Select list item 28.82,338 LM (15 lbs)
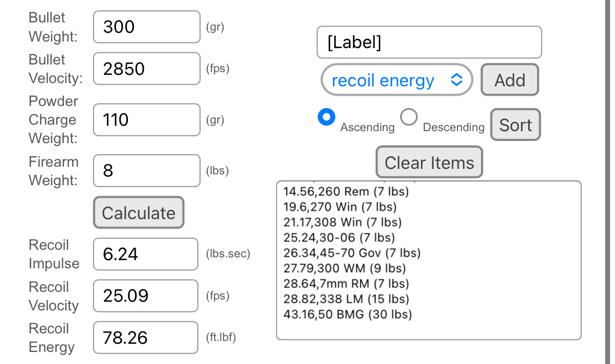Screen dimensions: 615x364 pos(347,299)
